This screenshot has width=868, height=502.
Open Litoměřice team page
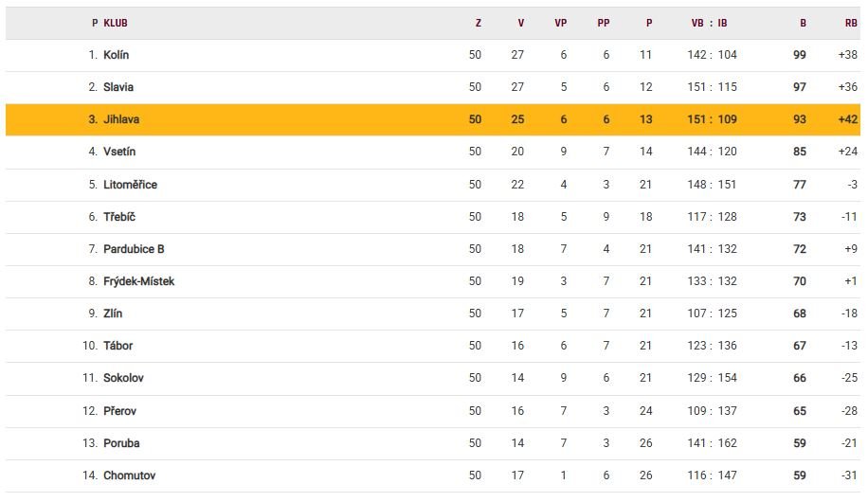tap(130, 185)
